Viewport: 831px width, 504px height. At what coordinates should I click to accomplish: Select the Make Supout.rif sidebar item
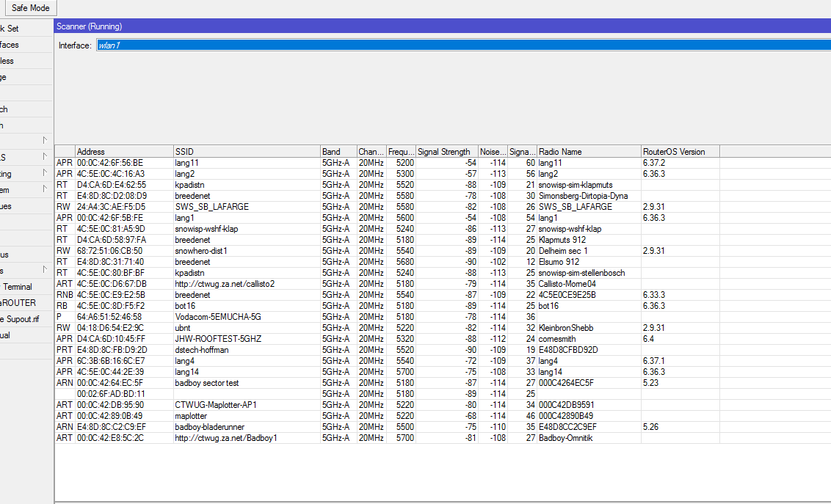click(x=20, y=319)
